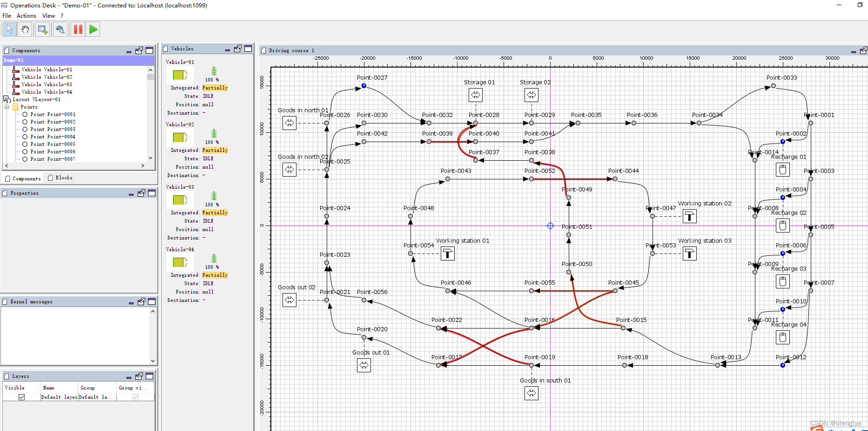Image resolution: width=868 pixels, height=431 pixels.
Task: Select Vehicle Vehicle-01 in components tree
Action: (x=47, y=69)
